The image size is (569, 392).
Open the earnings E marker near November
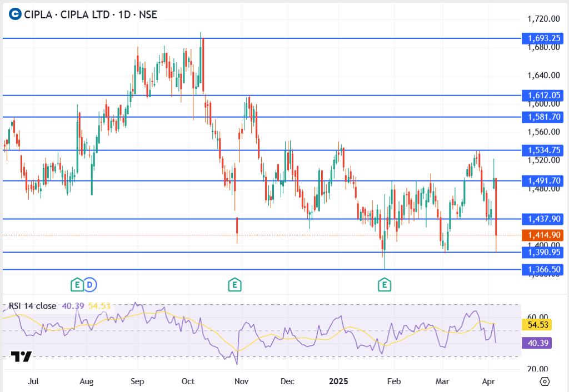[x=234, y=285]
